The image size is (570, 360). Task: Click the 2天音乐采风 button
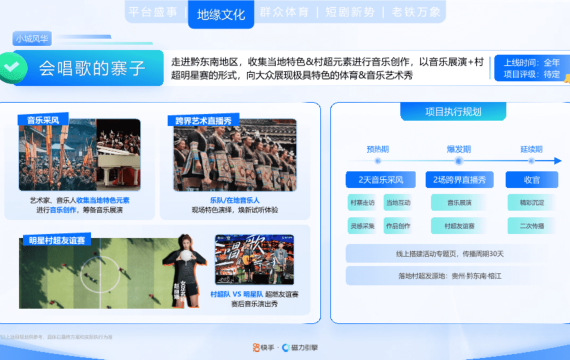click(x=381, y=180)
